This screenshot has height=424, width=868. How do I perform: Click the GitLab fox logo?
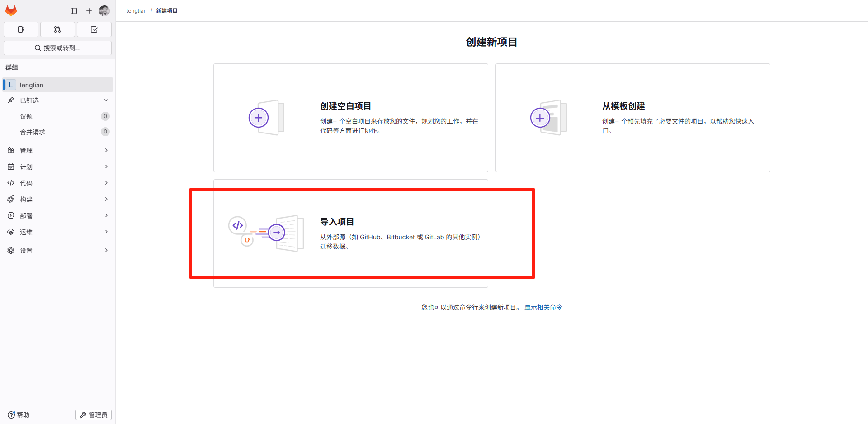click(x=11, y=10)
